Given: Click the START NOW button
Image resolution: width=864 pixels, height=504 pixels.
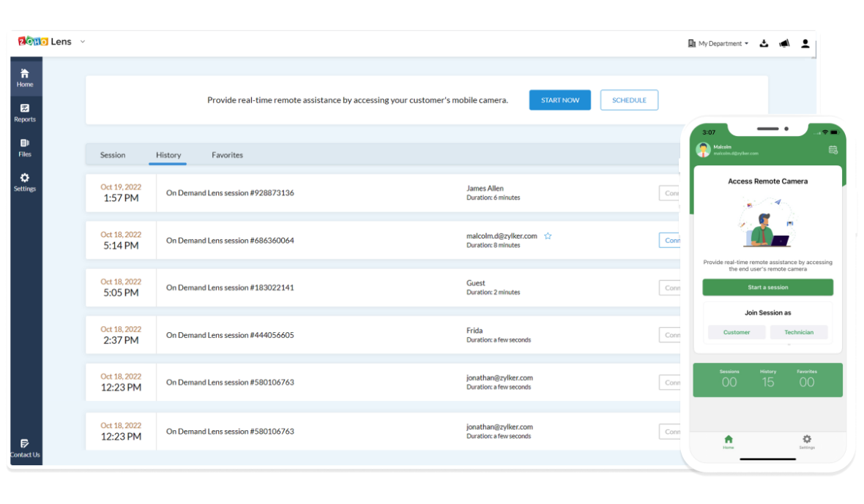Looking at the screenshot, I should [560, 100].
